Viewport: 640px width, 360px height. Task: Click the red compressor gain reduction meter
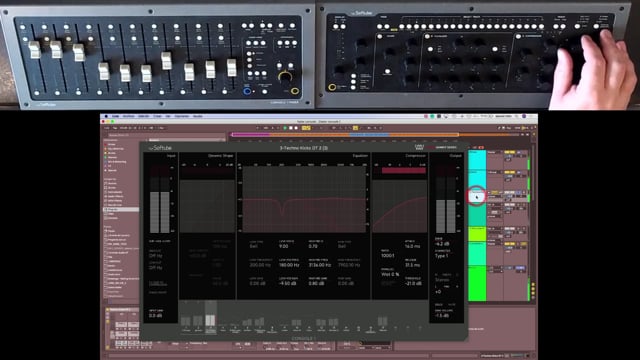[403, 171]
